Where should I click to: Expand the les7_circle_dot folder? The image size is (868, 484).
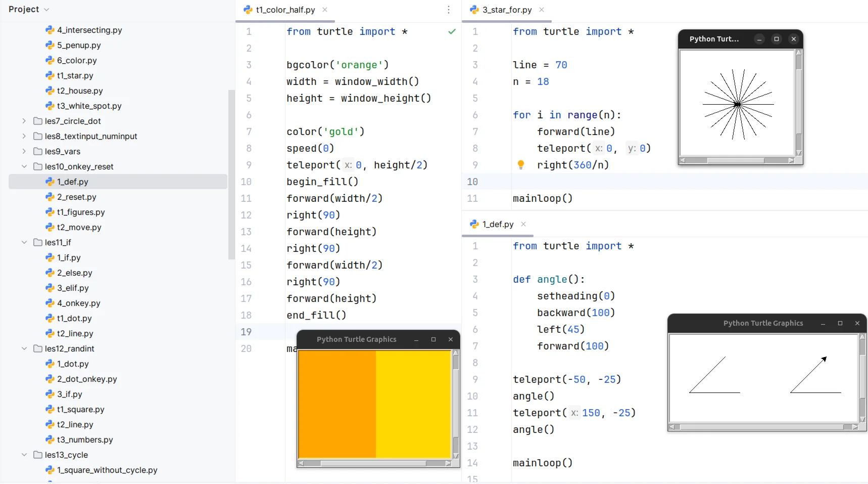pyautogui.click(x=24, y=121)
